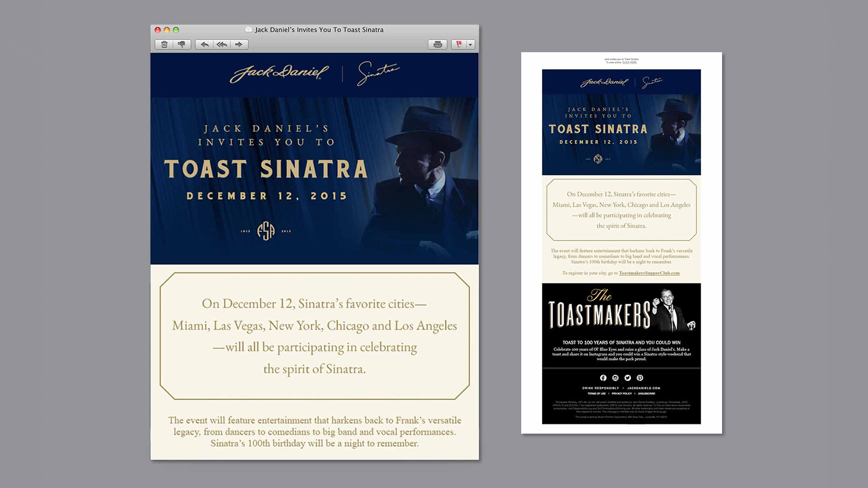The image size is (868, 488).
Task: Click the Jack Daniel logo in mail window
Action: tap(279, 73)
